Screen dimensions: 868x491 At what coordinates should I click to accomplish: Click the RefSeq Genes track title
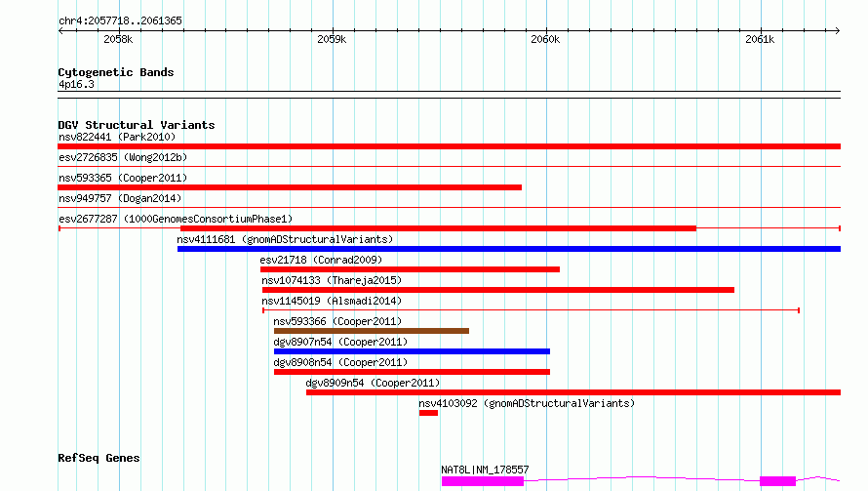(99, 458)
